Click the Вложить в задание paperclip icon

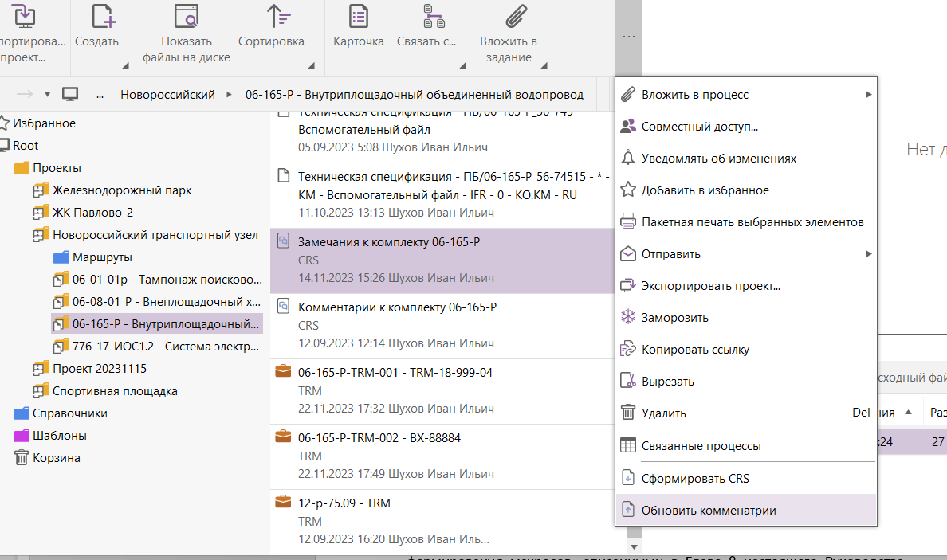[516, 16]
